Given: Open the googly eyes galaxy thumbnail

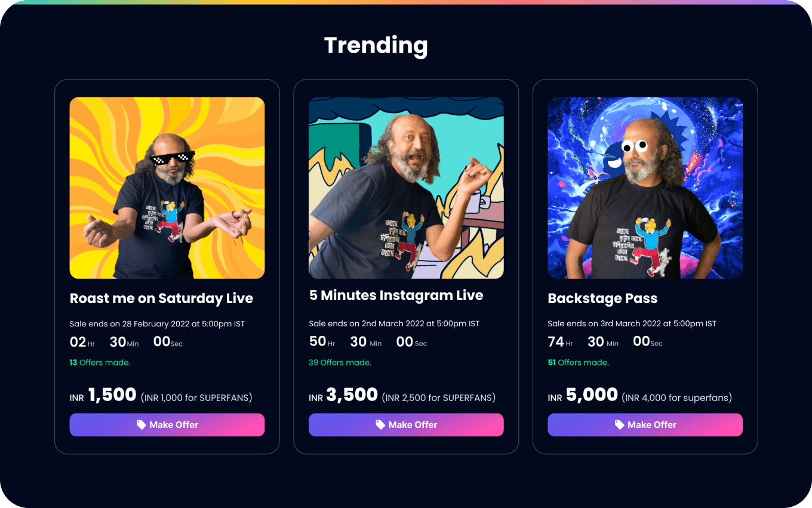Looking at the screenshot, I should coord(645,188).
